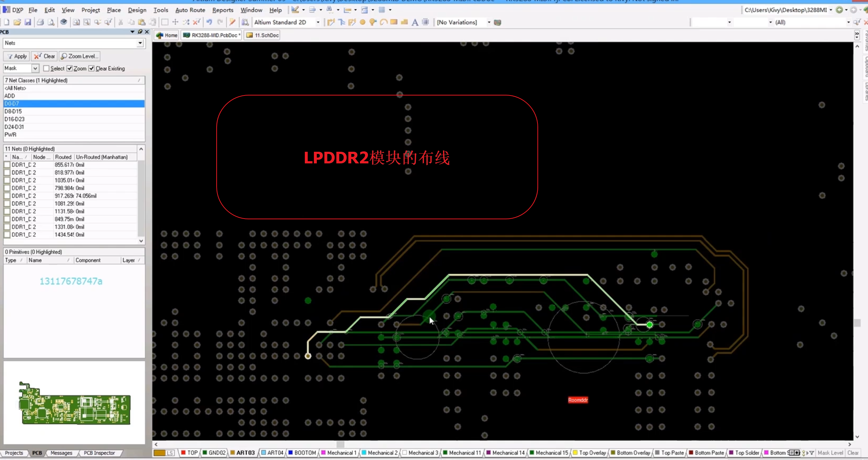Enable the Select checkbox
Screen dimensions: 868x460
(46, 68)
